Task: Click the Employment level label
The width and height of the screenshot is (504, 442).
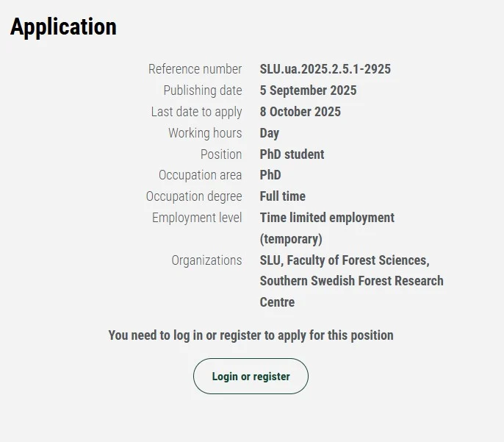Action: point(196,218)
